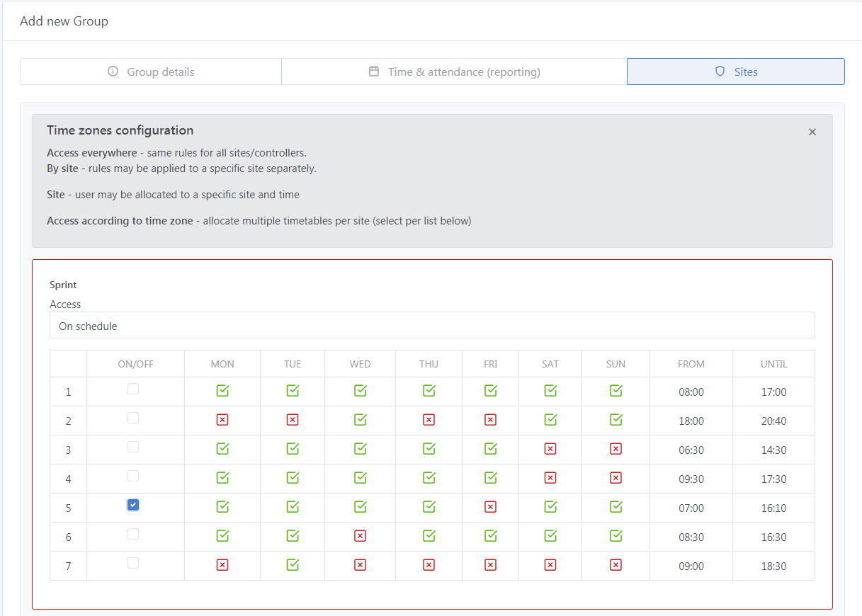The width and height of the screenshot is (862, 616).
Task: Turn on the ON/OFF checkbox for schedule 3
Action: [x=133, y=447]
